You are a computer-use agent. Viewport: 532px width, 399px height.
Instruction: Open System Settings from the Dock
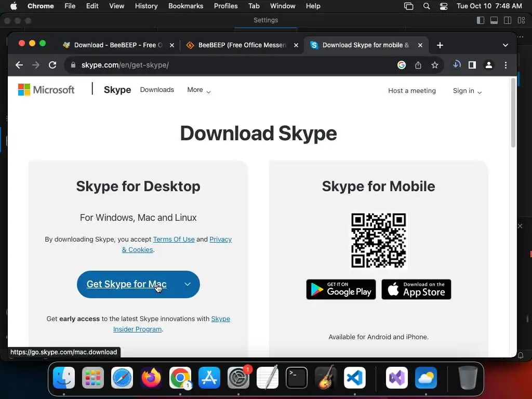[238, 378]
